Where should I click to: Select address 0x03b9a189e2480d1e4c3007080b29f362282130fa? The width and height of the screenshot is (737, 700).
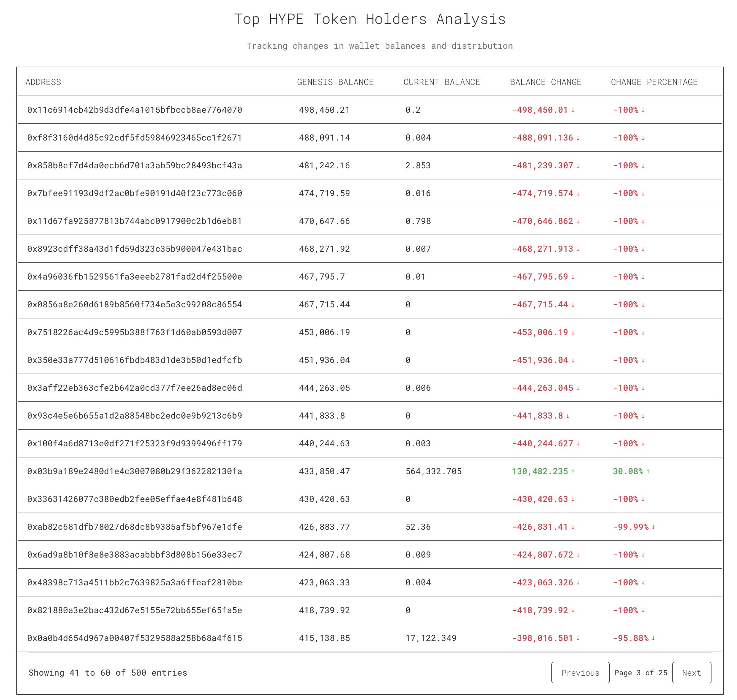coord(135,471)
